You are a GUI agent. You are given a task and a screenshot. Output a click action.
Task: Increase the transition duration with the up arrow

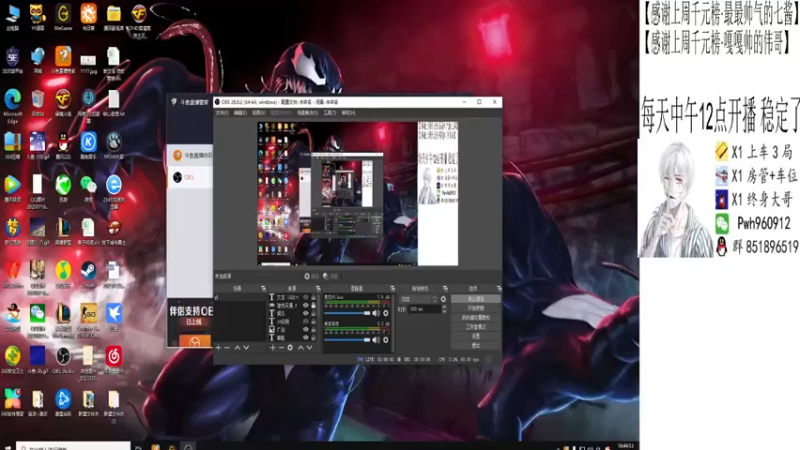tap(444, 307)
